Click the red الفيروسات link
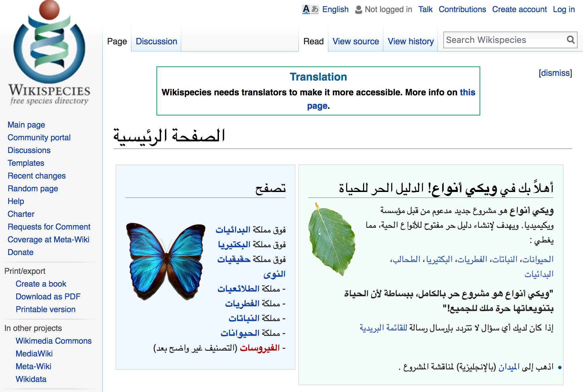The image size is (583, 392). pos(260,348)
